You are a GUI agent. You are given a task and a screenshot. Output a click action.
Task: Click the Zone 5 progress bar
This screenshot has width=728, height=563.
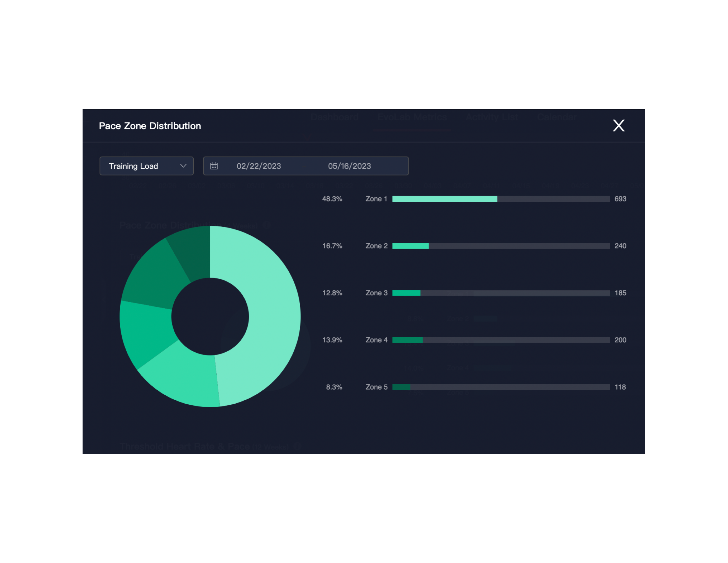501,387
